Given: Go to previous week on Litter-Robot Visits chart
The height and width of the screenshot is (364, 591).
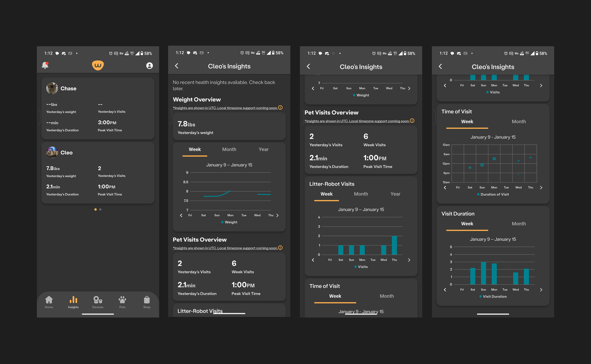Looking at the screenshot, I should click(x=313, y=260).
